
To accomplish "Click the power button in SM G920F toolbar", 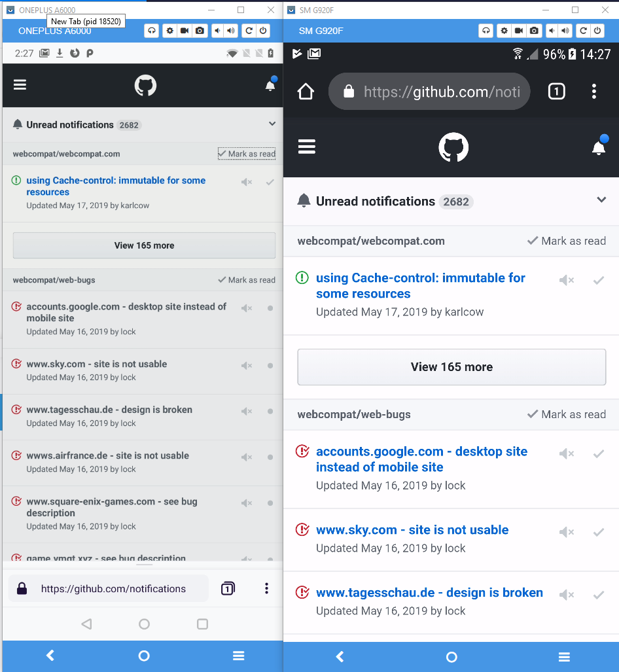I will 597,31.
